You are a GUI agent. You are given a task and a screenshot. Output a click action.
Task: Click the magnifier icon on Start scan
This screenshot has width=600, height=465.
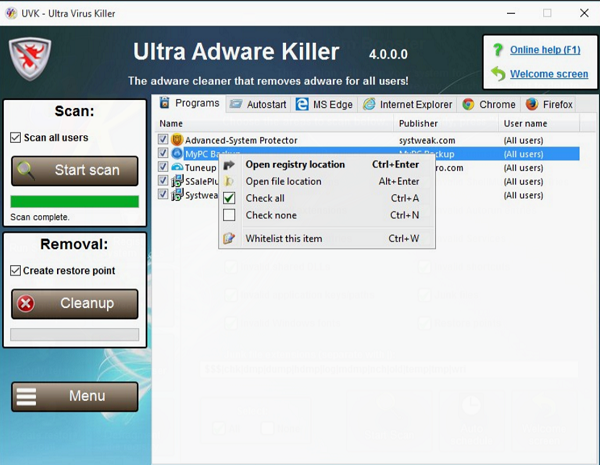pyautogui.click(x=26, y=171)
